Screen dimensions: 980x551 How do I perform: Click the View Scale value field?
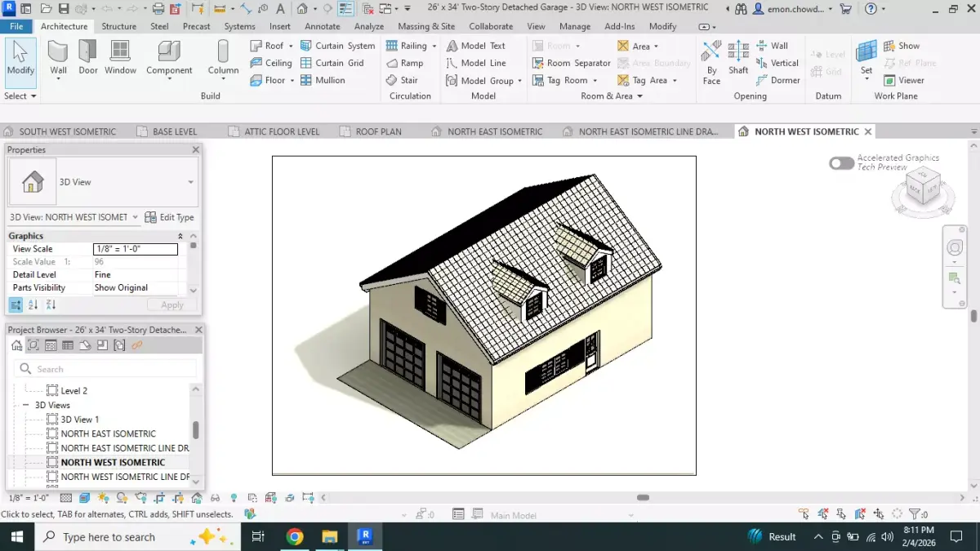click(x=136, y=249)
